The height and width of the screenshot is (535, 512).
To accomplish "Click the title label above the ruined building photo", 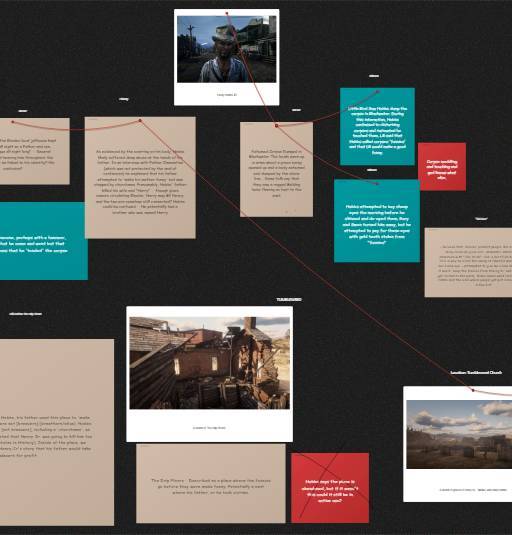I will pyautogui.click(x=289, y=299).
